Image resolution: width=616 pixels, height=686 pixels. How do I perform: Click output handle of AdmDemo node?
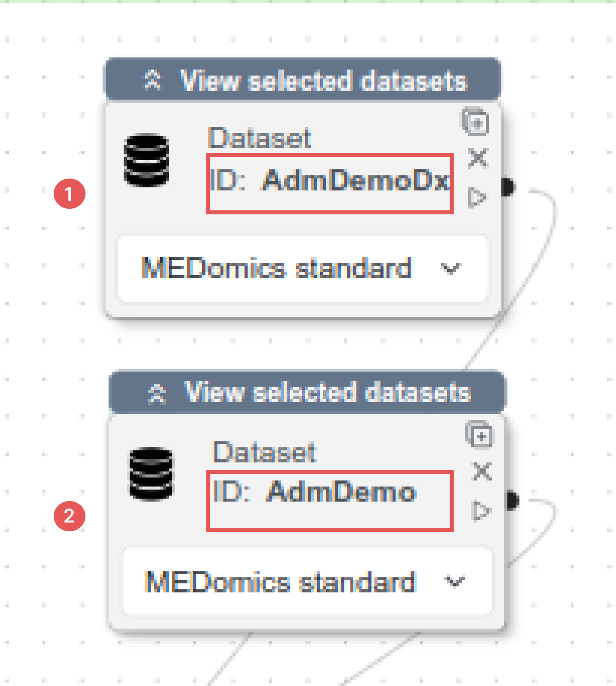[x=513, y=500]
